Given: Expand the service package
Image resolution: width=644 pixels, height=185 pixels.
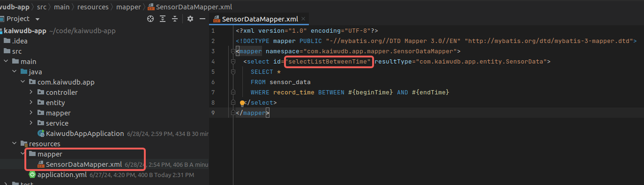Looking at the screenshot, I should [x=32, y=123].
